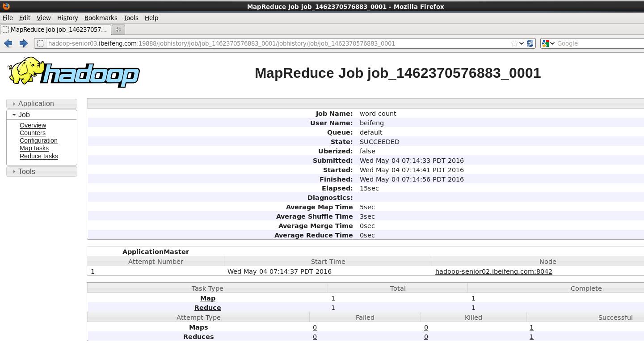
Task: Click failed Reduces count link
Action: tap(315, 337)
